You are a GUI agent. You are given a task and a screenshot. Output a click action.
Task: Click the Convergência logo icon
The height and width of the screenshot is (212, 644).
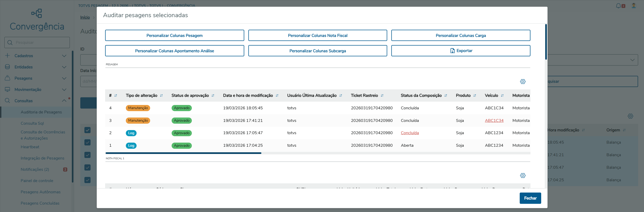tap(37, 13)
